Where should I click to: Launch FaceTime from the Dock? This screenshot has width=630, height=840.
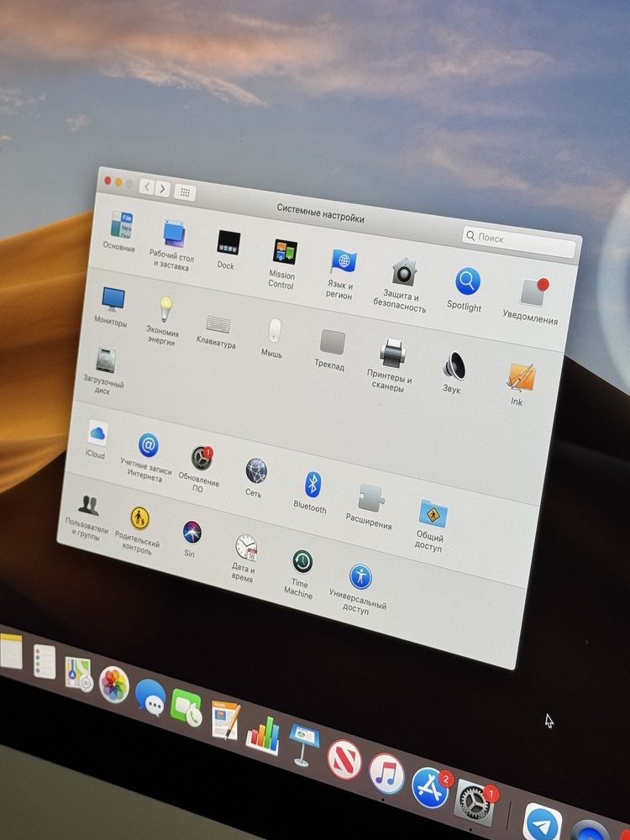tap(186, 707)
